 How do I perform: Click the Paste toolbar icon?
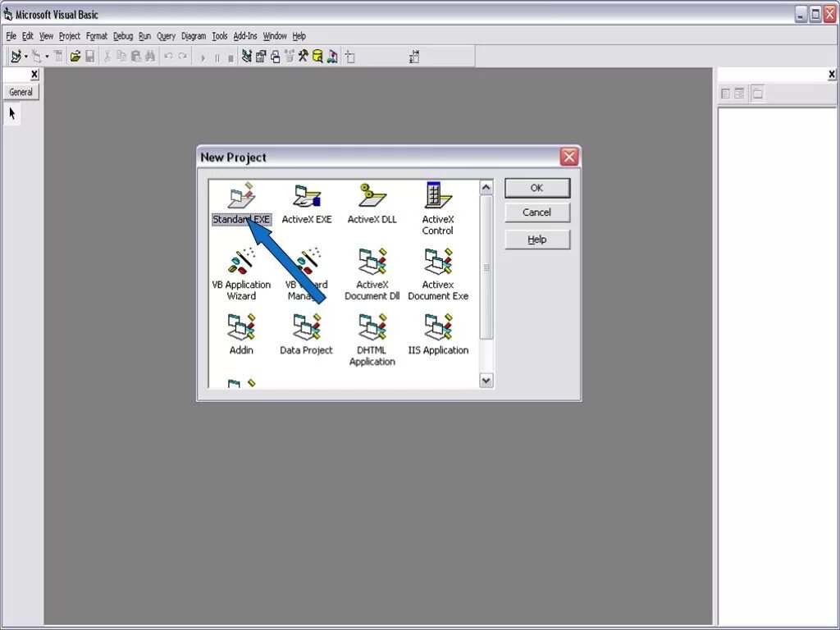136,57
